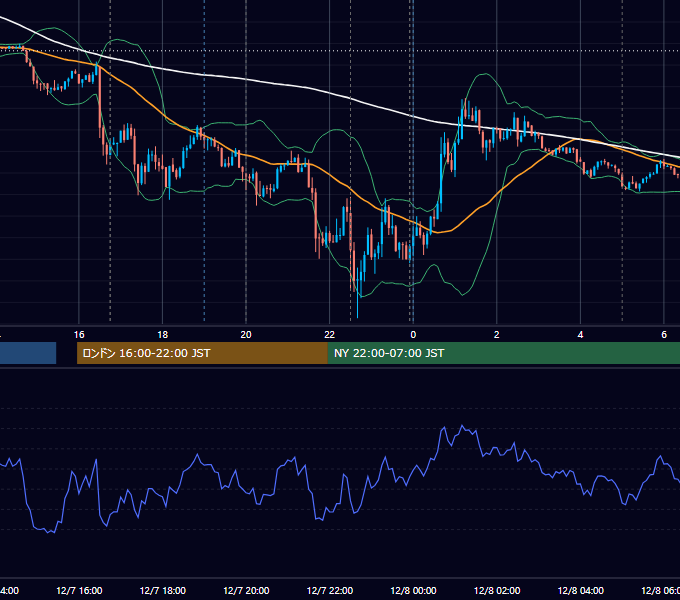Click the hour label 22 on the upper time axis
Screen dimensions: 680x600
pyautogui.click(x=330, y=334)
